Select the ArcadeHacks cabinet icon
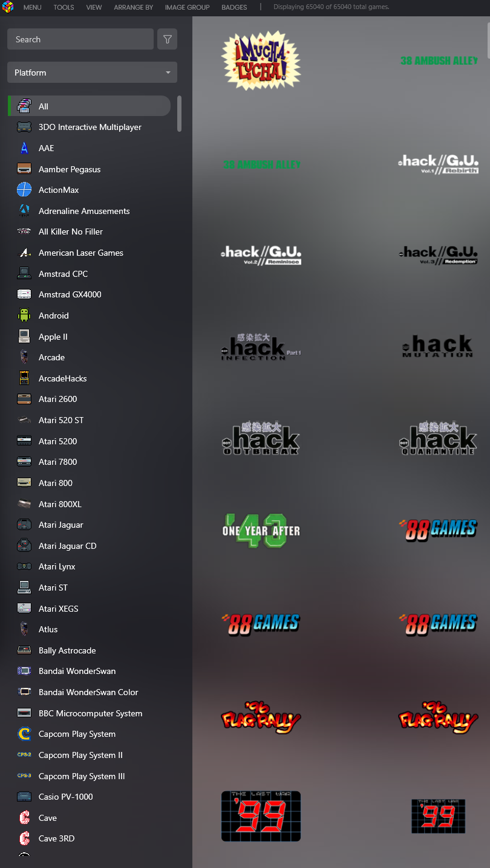Viewport: 490px width, 868px height. click(24, 378)
